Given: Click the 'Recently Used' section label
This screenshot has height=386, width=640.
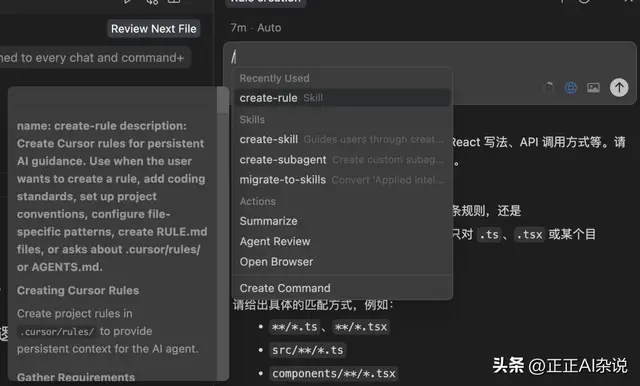Looking at the screenshot, I should pos(274,78).
